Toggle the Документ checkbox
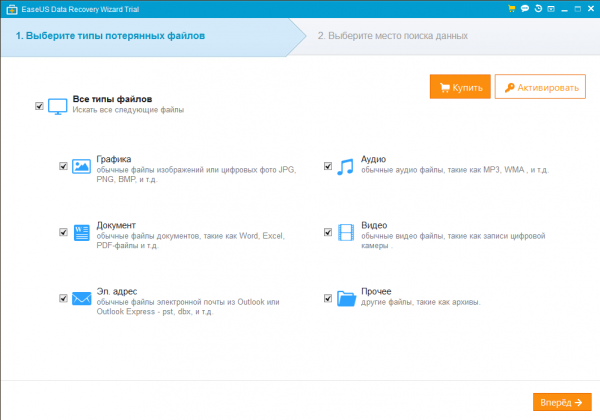This screenshot has width=600, height=420. 63,232
